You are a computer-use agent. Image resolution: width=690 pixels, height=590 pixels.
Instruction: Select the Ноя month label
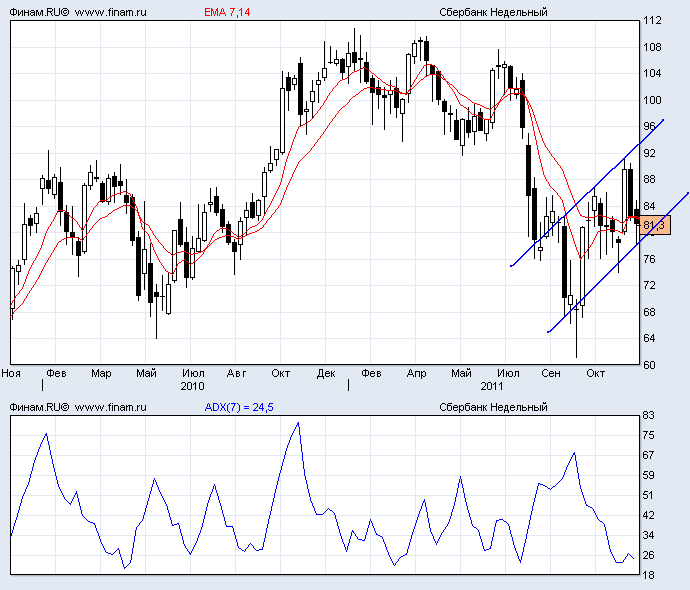(x=11, y=374)
